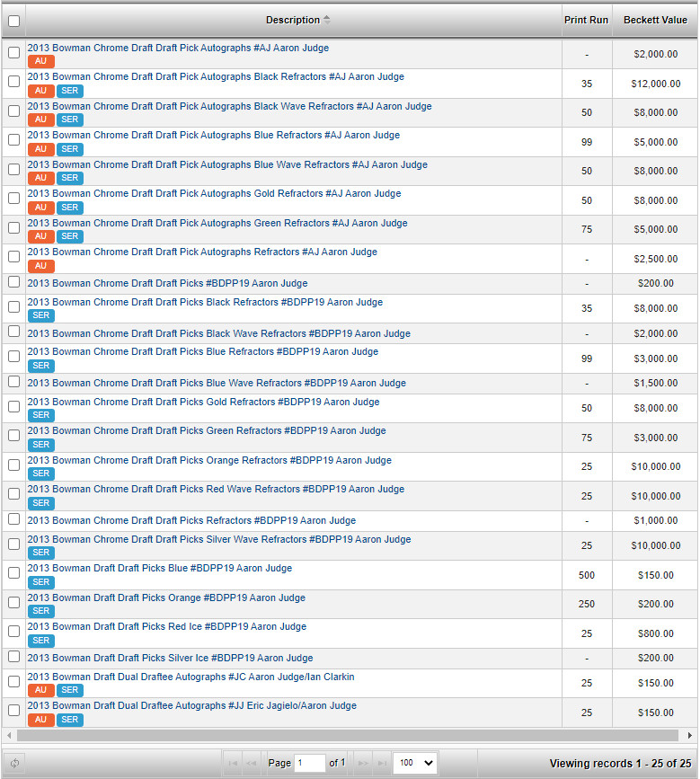Image resolution: width=700 pixels, height=779 pixels.
Task: Check the Draft Picks Black Wave Refractors checkbox
Action: click(13, 332)
